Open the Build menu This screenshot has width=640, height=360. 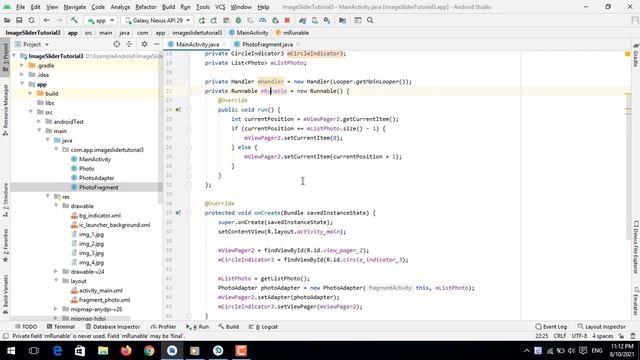[168, 7]
